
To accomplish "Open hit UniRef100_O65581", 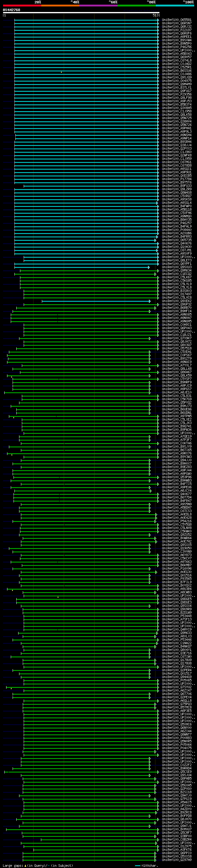I will 177,20.
